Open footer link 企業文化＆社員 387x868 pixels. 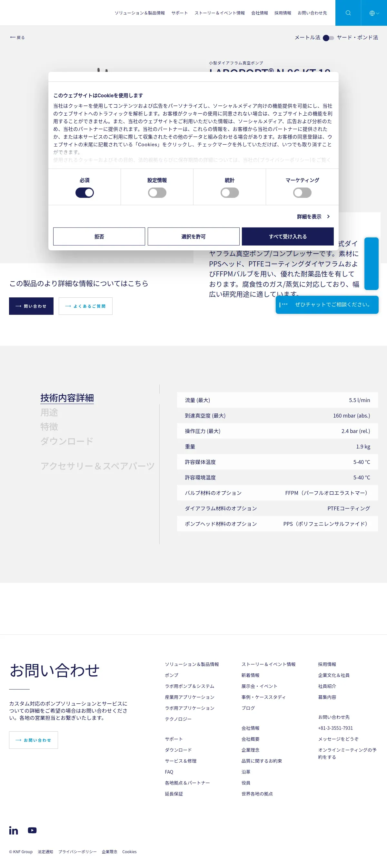pos(334,675)
